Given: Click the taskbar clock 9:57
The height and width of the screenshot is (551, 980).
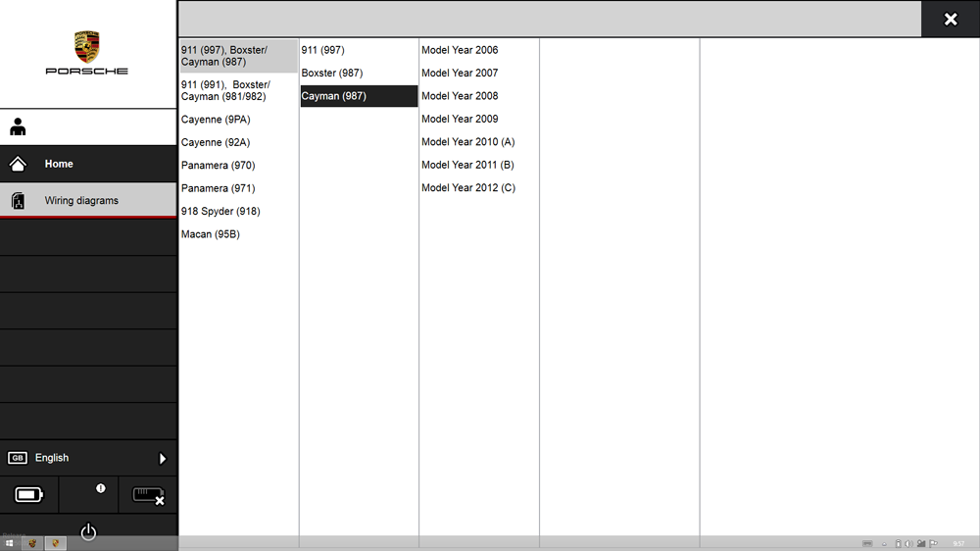Looking at the screenshot, I should tap(958, 543).
